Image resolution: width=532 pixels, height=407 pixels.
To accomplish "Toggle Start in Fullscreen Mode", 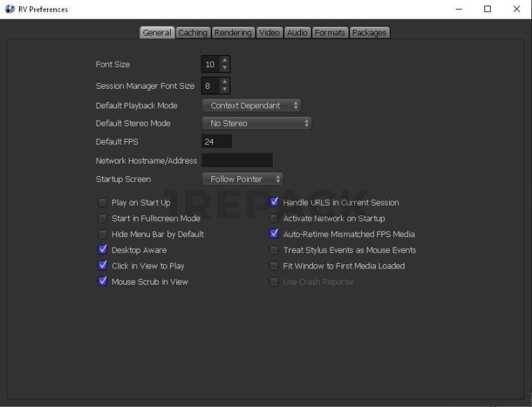I will coord(103,218).
